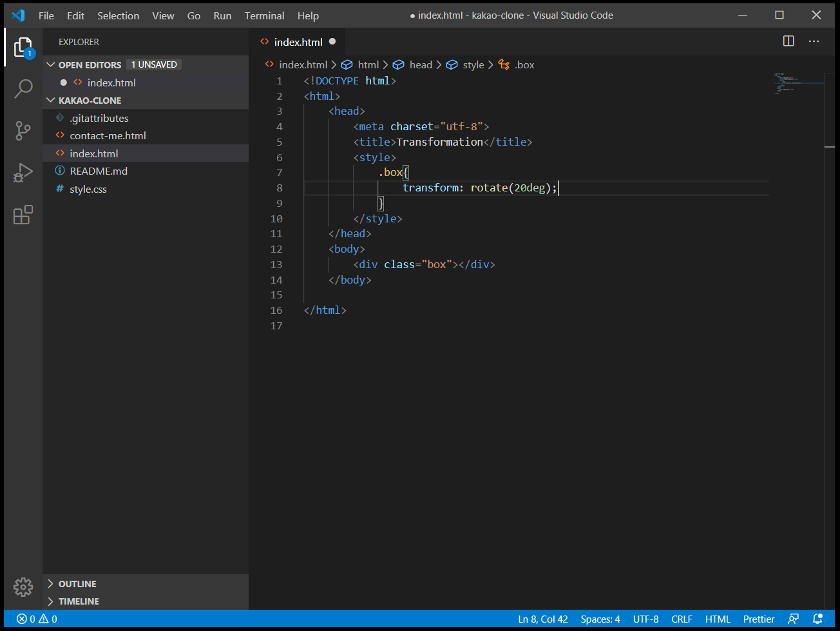Click the minimap code overview
This screenshot has width=840, height=631.
(x=798, y=84)
